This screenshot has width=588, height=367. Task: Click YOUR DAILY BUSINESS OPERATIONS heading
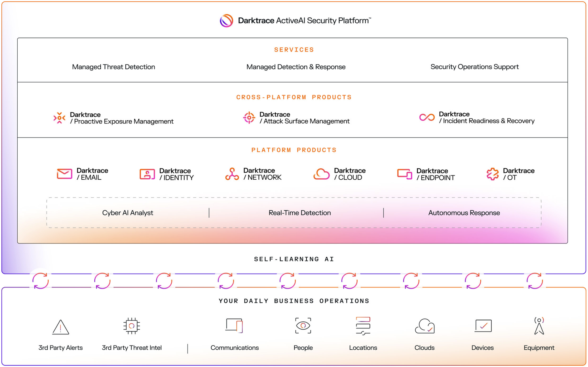tap(294, 301)
